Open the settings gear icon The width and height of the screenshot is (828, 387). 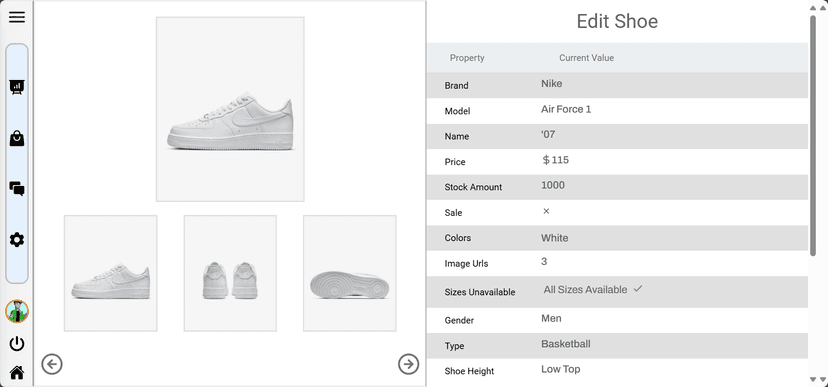17,240
